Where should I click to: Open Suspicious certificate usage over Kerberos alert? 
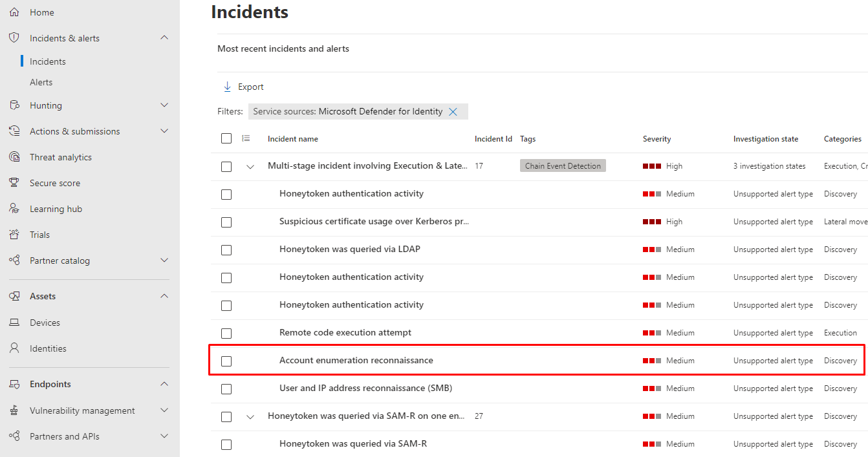coord(374,222)
